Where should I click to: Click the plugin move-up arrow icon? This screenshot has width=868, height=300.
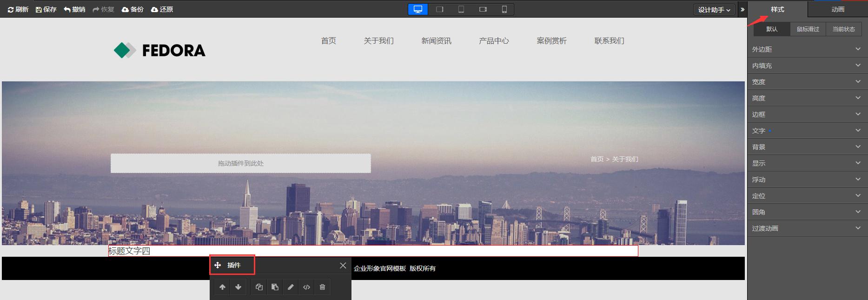tap(222, 287)
